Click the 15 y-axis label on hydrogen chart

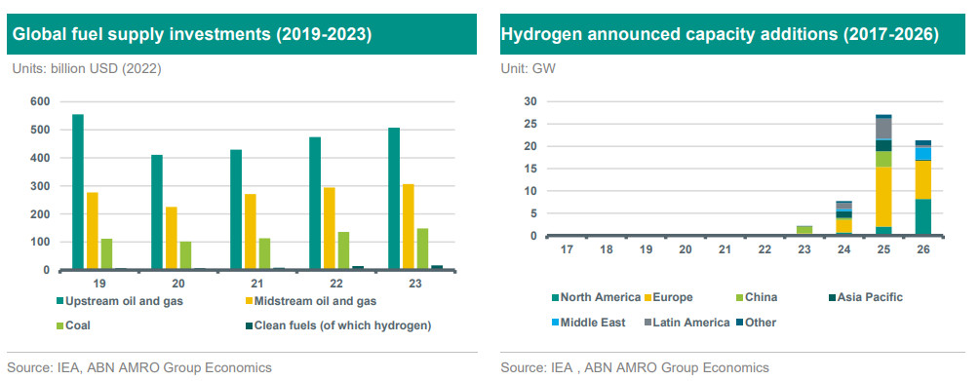coord(531,169)
